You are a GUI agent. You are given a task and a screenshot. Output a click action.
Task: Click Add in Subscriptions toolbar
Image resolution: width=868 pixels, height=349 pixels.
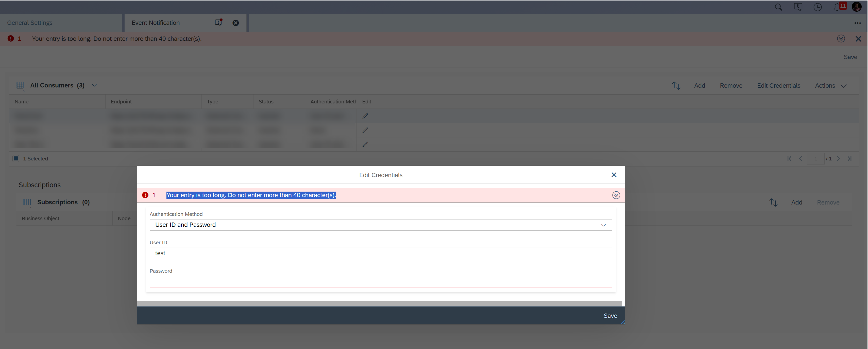pyautogui.click(x=796, y=203)
